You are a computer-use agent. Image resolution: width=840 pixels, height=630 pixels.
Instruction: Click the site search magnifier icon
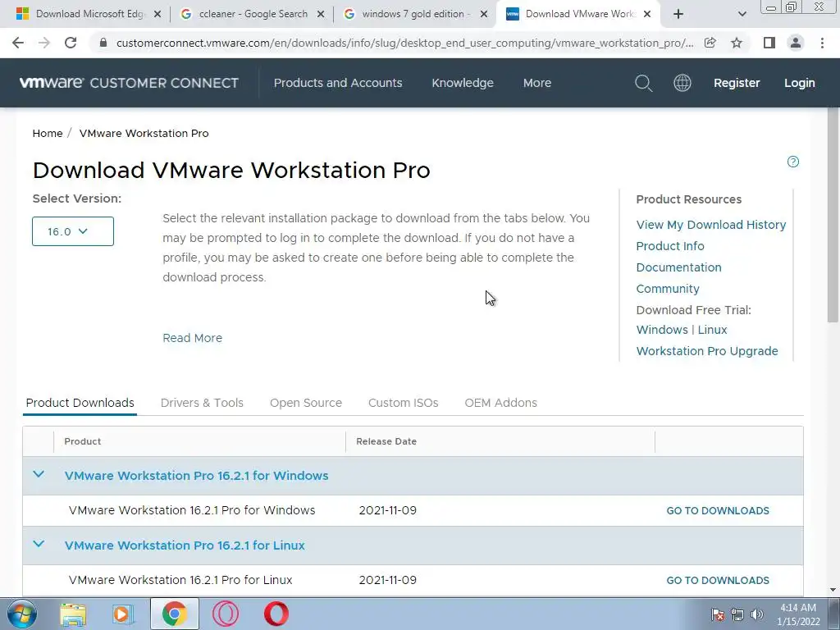pos(643,83)
